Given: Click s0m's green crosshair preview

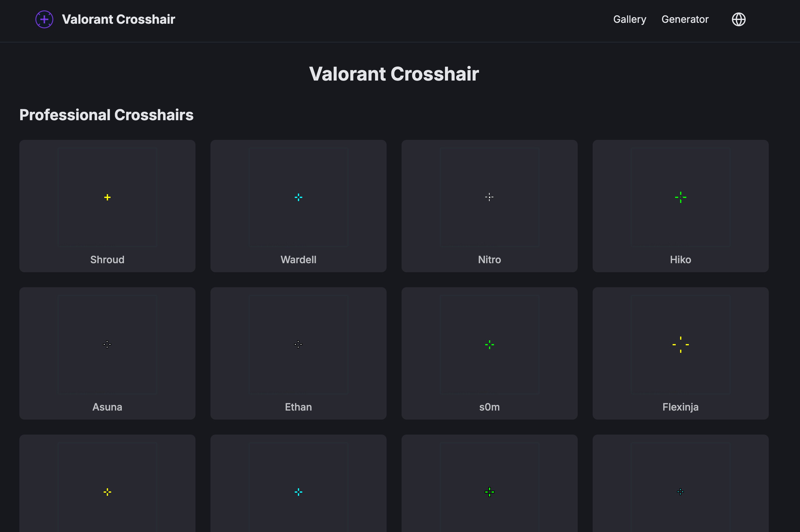Looking at the screenshot, I should 489,344.
